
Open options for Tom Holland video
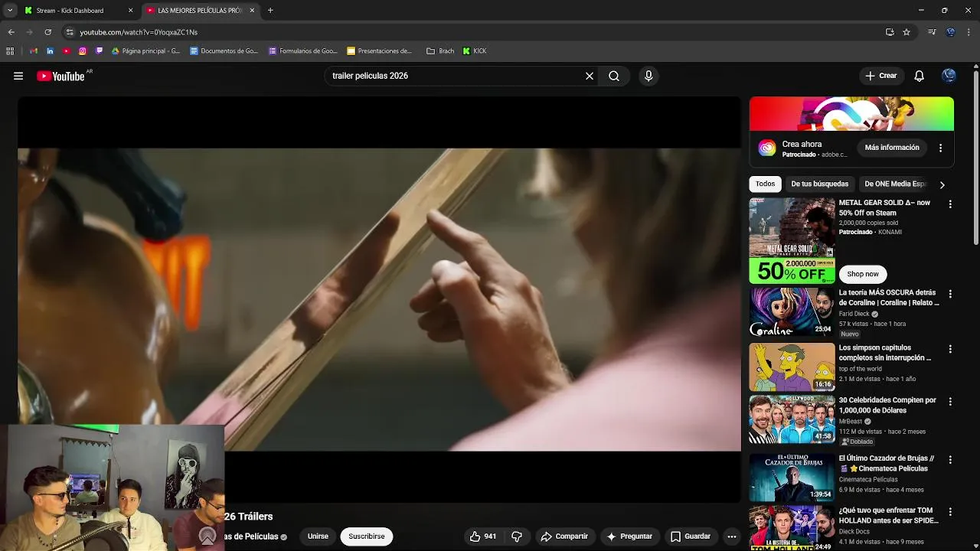tap(950, 511)
